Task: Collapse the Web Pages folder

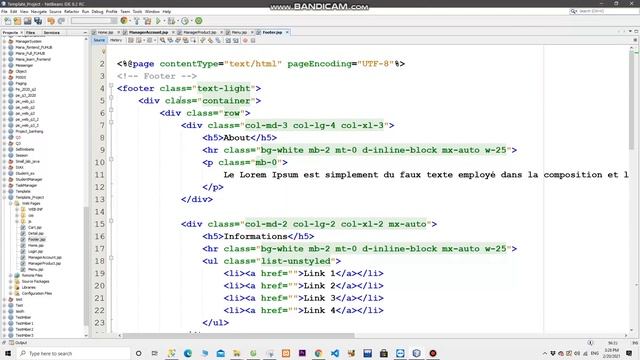Action: (x=11, y=203)
